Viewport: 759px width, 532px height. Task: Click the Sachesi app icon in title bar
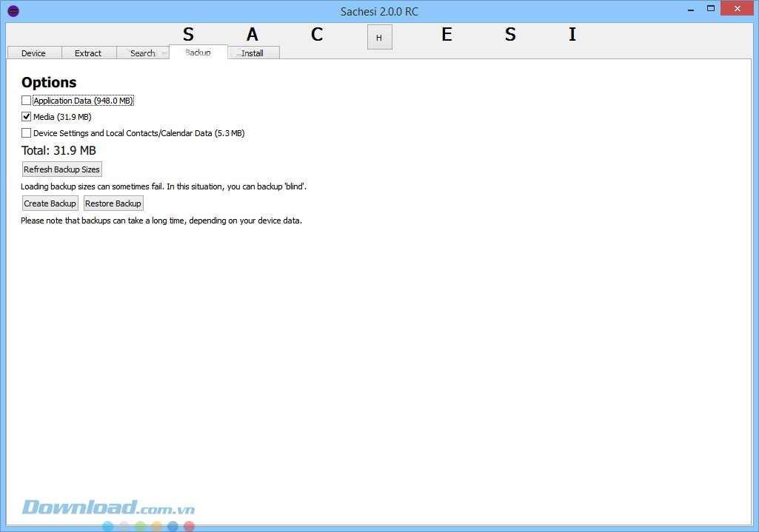[x=13, y=11]
